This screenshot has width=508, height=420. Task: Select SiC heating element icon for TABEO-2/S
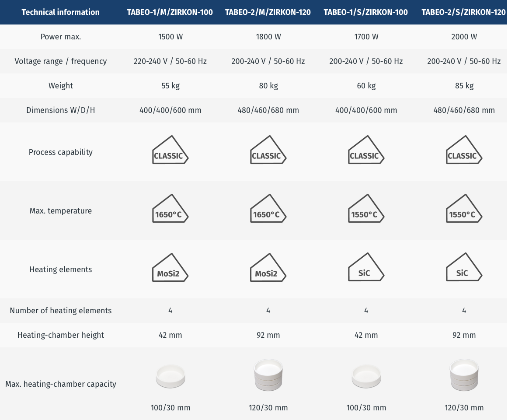[464, 269]
